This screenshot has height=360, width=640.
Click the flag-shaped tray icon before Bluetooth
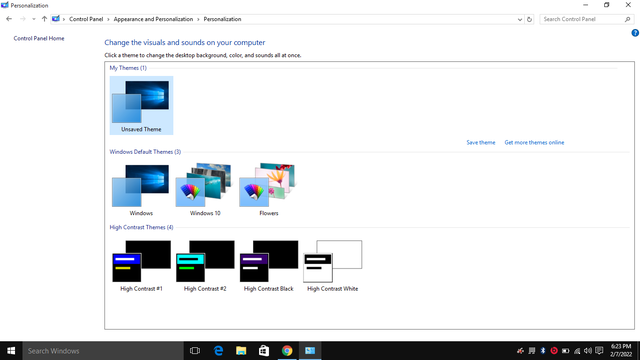pyautogui.click(x=531, y=351)
